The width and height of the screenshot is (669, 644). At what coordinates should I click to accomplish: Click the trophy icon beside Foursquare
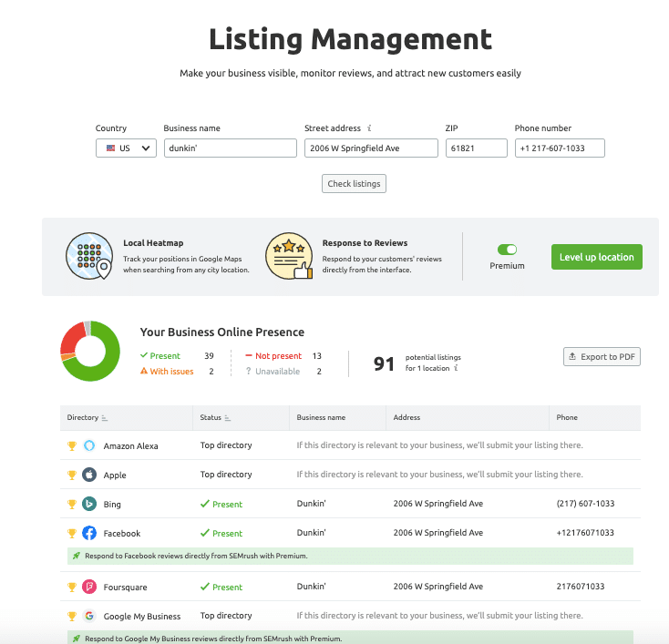tap(72, 588)
